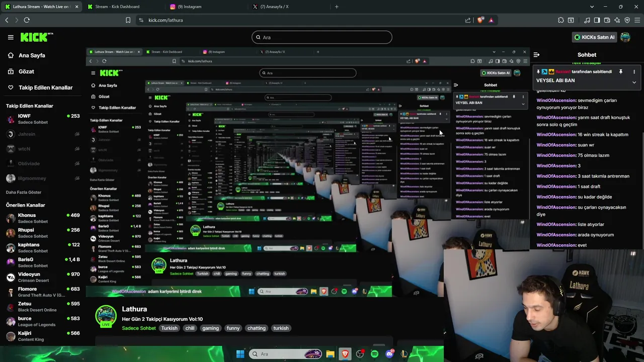Click the browser back arrow

[x=7, y=20]
